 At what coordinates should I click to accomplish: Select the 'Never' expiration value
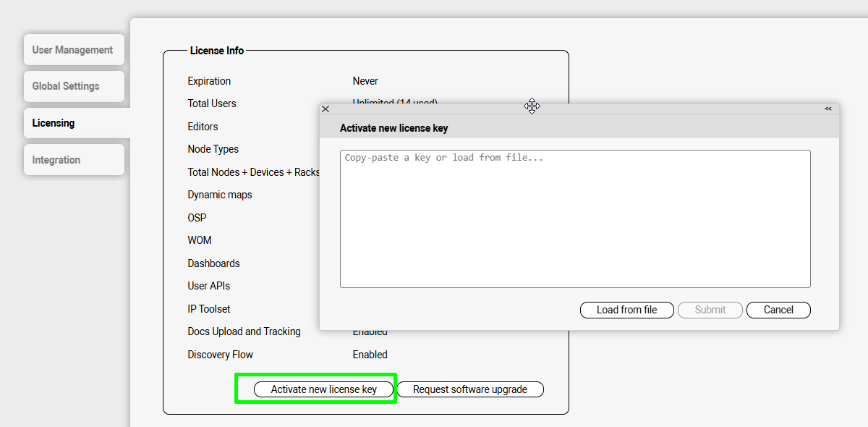pos(365,81)
